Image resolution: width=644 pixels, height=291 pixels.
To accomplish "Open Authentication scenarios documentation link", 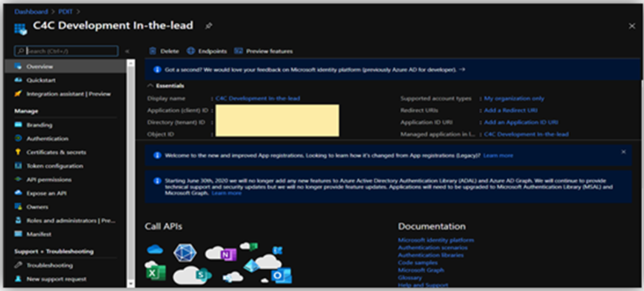I will tap(433, 248).
